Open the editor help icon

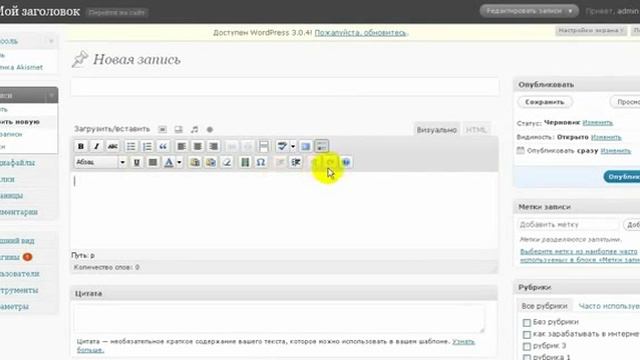tap(346, 162)
